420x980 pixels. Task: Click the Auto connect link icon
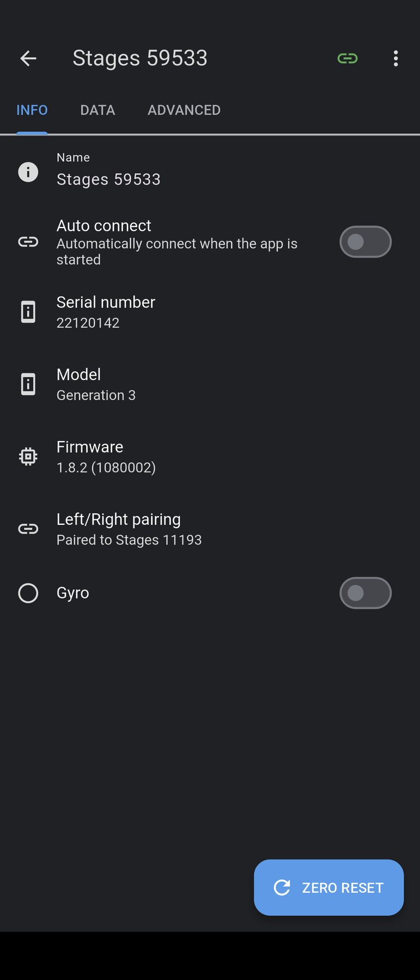pos(28,242)
